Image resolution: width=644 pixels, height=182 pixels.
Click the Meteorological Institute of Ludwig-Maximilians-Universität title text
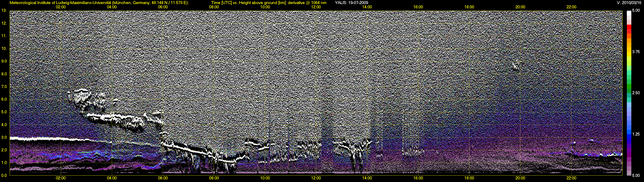point(99,3)
